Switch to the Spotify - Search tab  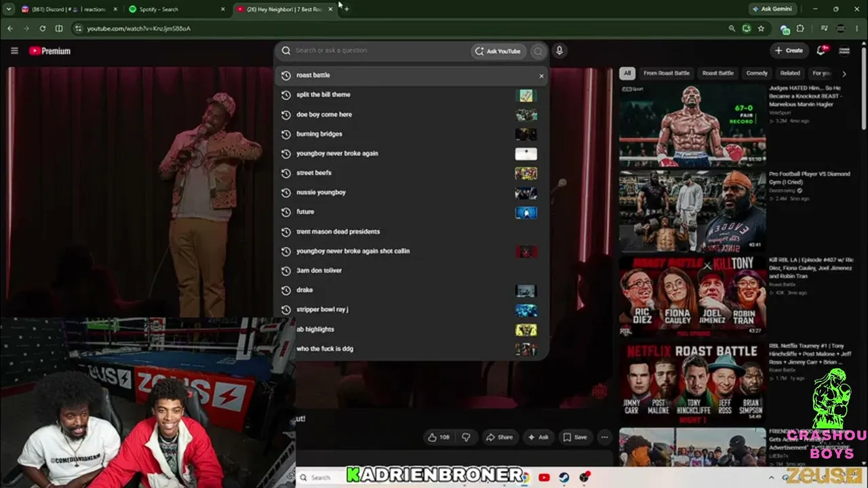pyautogui.click(x=176, y=9)
